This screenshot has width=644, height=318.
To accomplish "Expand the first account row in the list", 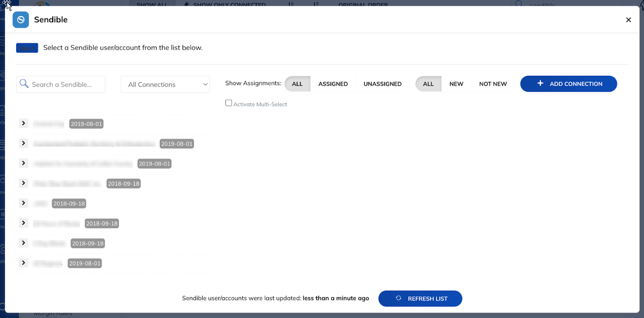I will click(x=23, y=123).
